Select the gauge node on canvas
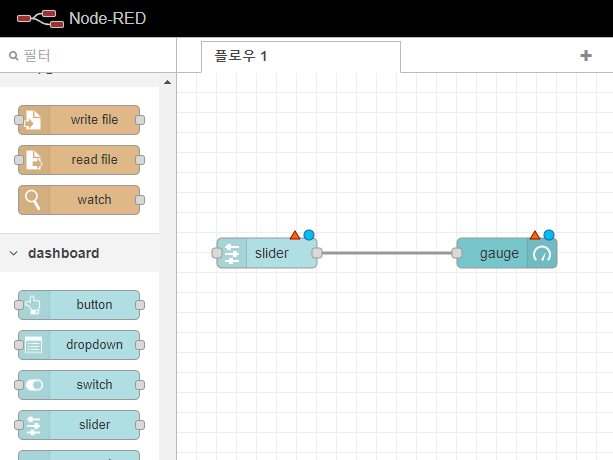The image size is (613, 460). (507, 253)
